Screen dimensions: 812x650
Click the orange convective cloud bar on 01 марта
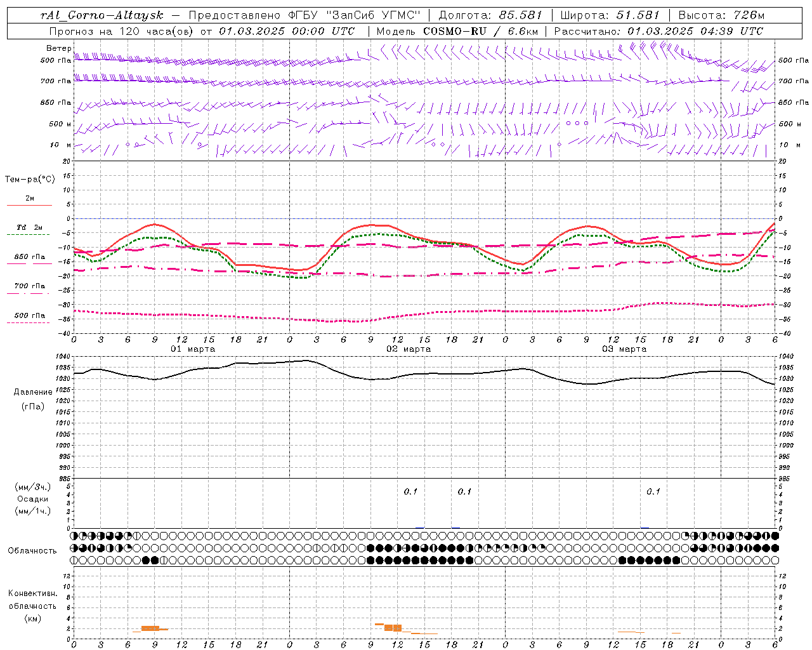coord(150,628)
